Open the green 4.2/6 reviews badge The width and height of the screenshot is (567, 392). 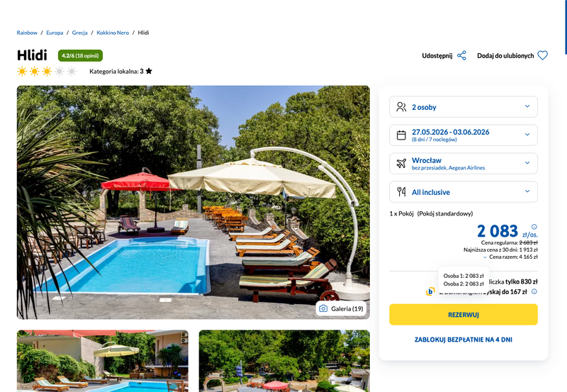coord(80,56)
